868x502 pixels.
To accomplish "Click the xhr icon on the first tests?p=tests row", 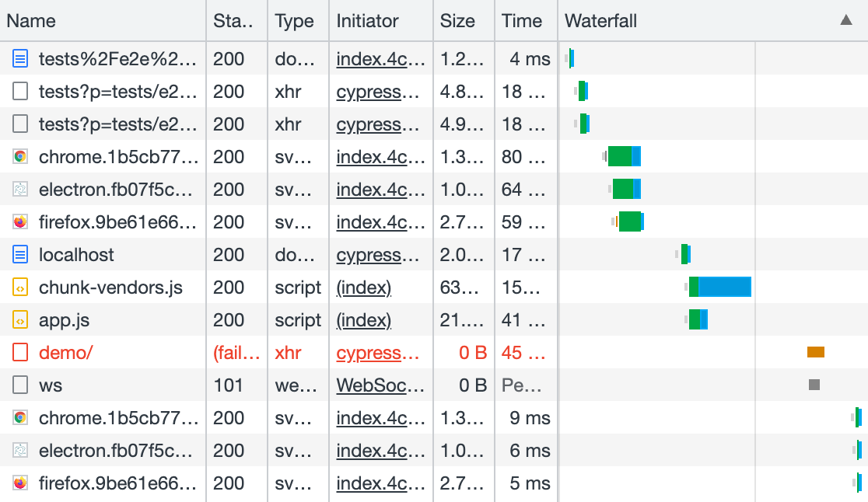I will (x=21, y=91).
